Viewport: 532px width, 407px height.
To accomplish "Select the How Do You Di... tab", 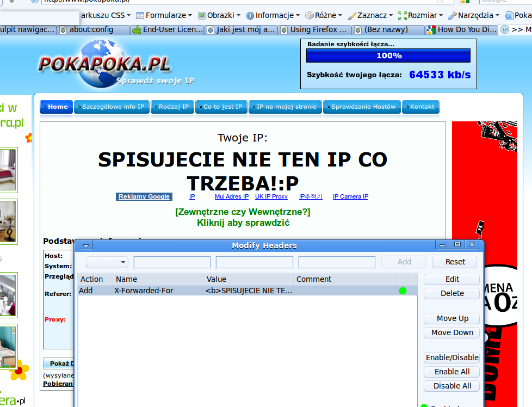I will 462,30.
